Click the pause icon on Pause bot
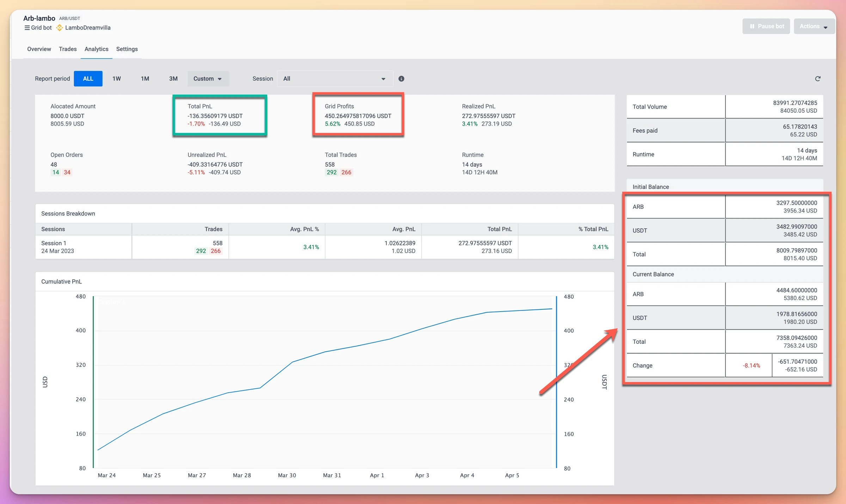Image resolution: width=846 pixels, height=504 pixels. (x=752, y=26)
